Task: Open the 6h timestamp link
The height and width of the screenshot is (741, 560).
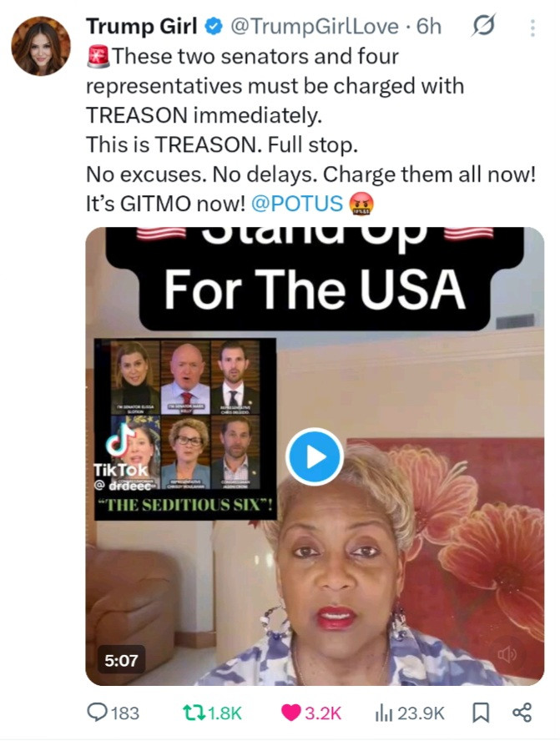Action: (429, 27)
